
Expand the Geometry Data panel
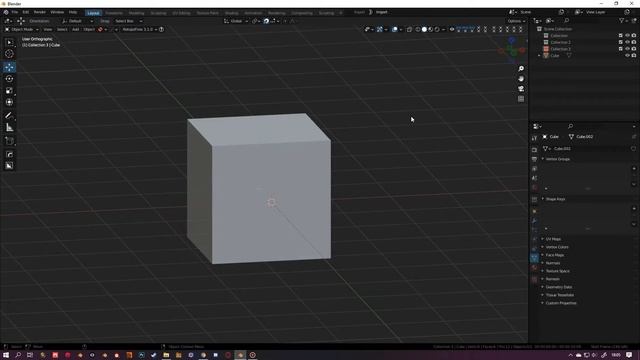pos(558,287)
